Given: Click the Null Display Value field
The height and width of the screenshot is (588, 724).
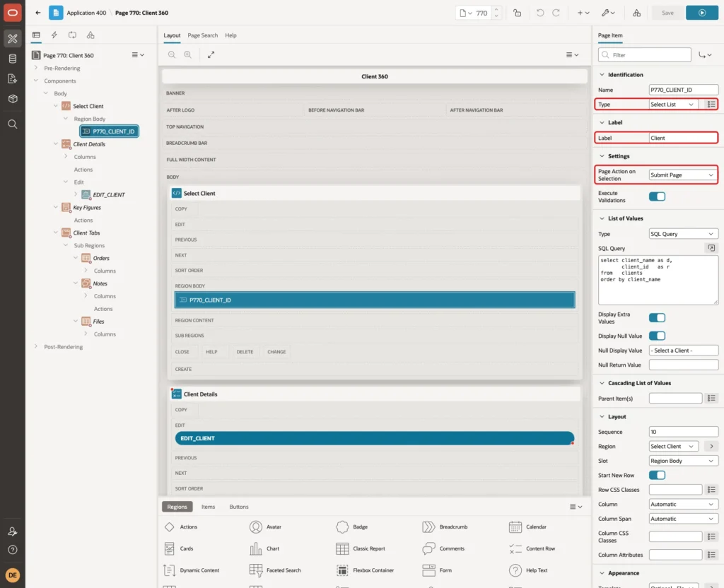Looking at the screenshot, I should (683, 351).
